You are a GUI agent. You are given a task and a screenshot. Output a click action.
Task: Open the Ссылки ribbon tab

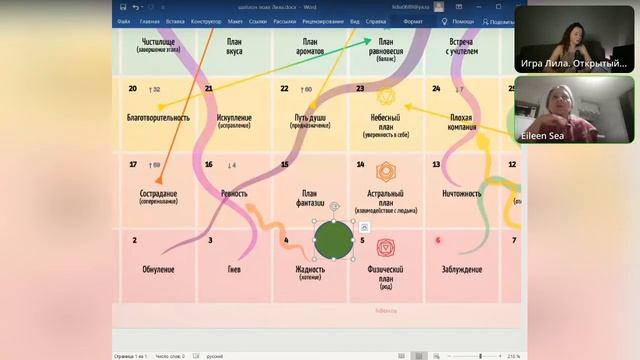click(x=258, y=21)
